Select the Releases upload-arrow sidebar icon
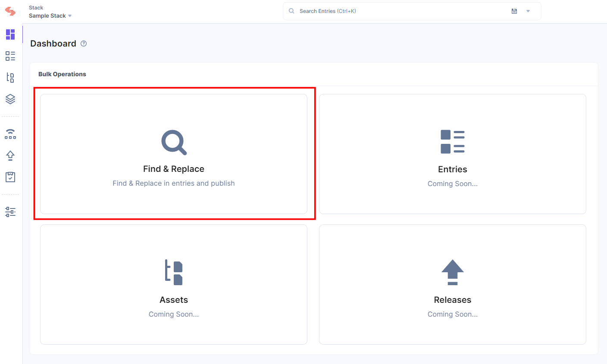The width and height of the screenshot is (607, 364). pos(10,156)
